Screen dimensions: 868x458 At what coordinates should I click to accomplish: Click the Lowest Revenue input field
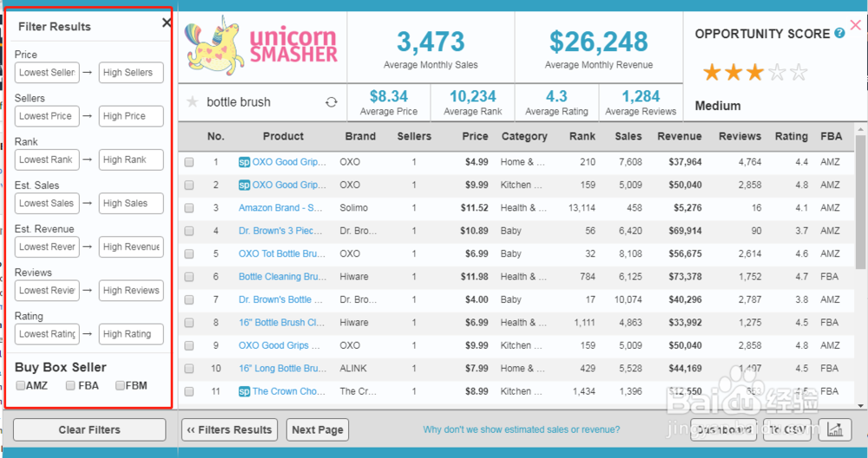47,246
